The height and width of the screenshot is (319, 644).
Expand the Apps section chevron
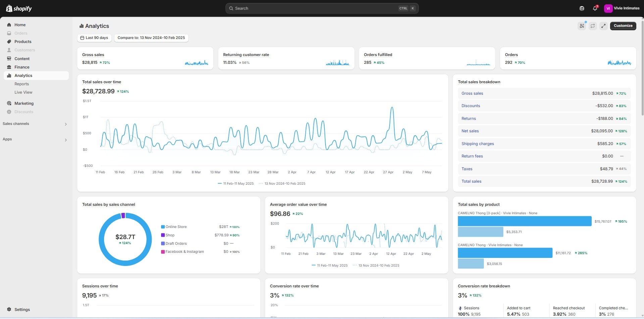pyautogui.click(x=66, y=140)
